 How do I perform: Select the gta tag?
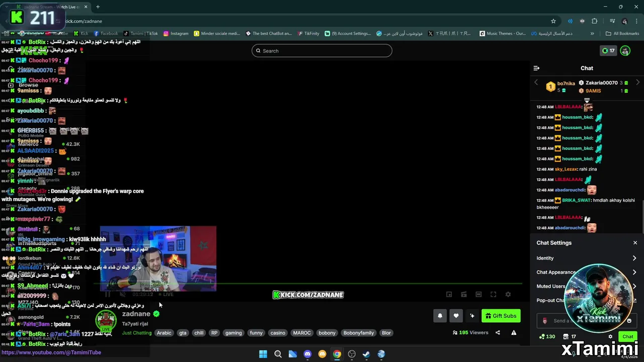coord(183,333)
